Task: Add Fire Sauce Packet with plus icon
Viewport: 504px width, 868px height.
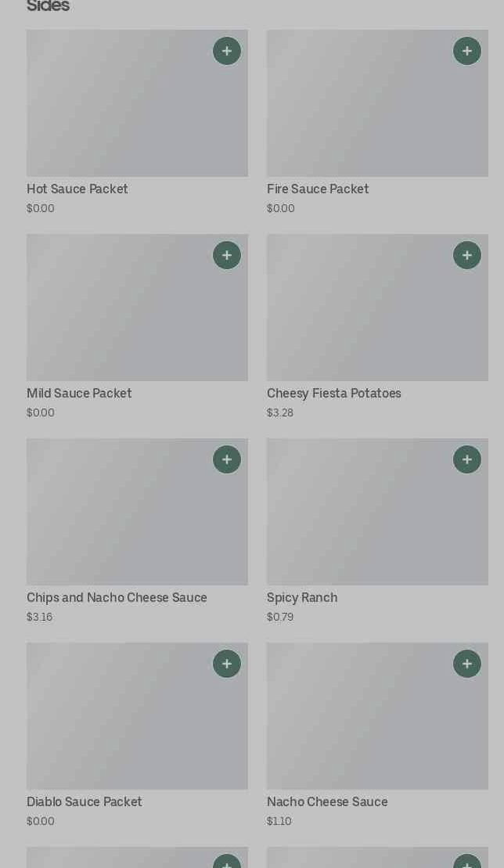Action: pyautogui.click(x=467, y=51)
